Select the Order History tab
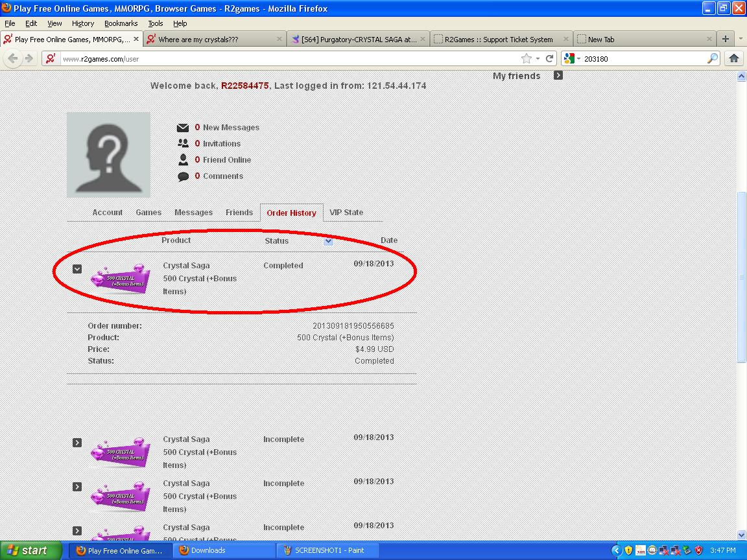Screen dimensions: 747x560 pos(292,213)
